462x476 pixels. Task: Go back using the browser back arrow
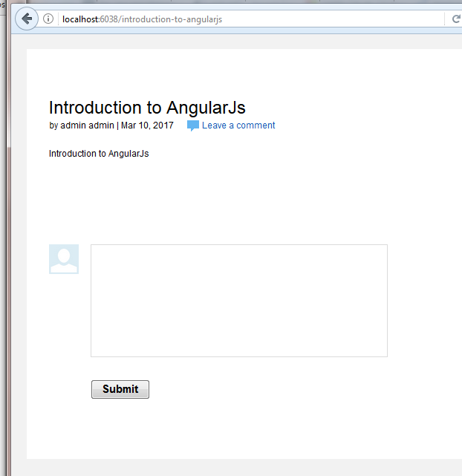click(x=27, y=19)
